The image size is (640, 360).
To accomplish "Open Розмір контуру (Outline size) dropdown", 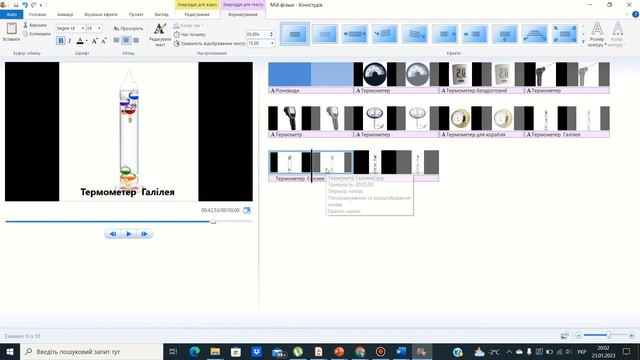I will (597, 35).
